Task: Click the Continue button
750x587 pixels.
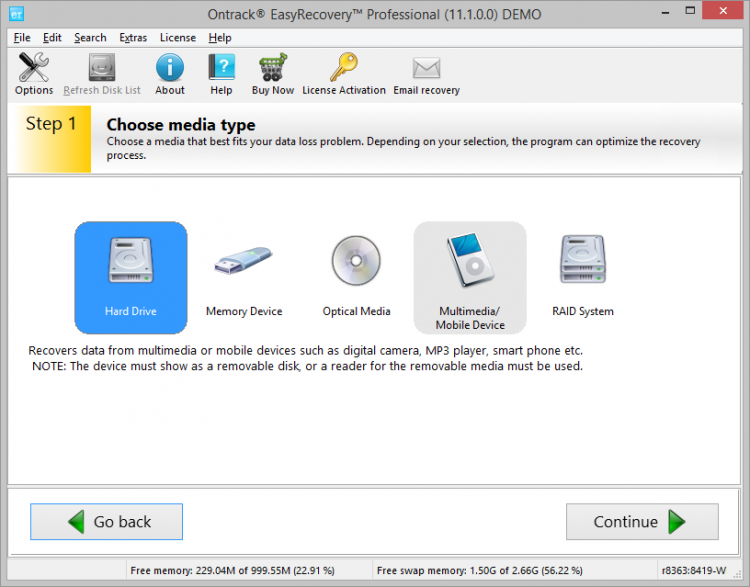Action: 642,521
